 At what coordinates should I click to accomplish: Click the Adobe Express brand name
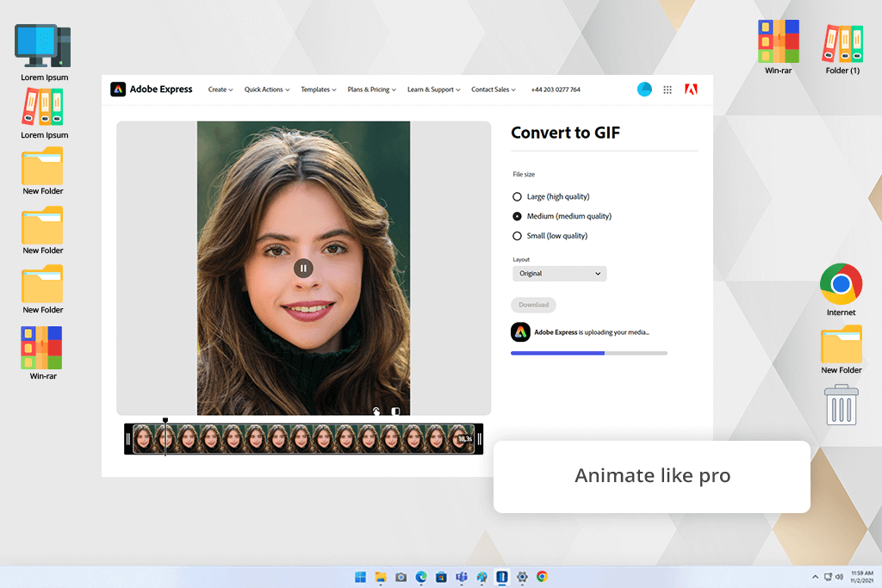pos(161,90)
